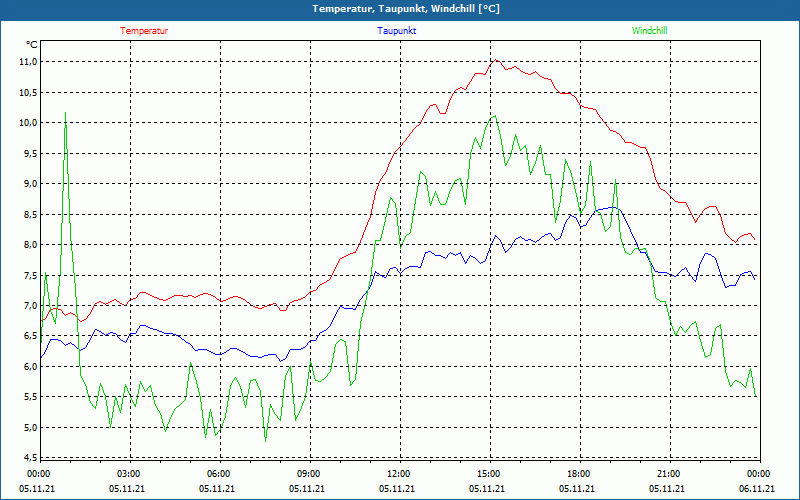This screenshot has width=800, height=500.
Task: Click the 9,5 y-axis value
Action: click(30, 153)
